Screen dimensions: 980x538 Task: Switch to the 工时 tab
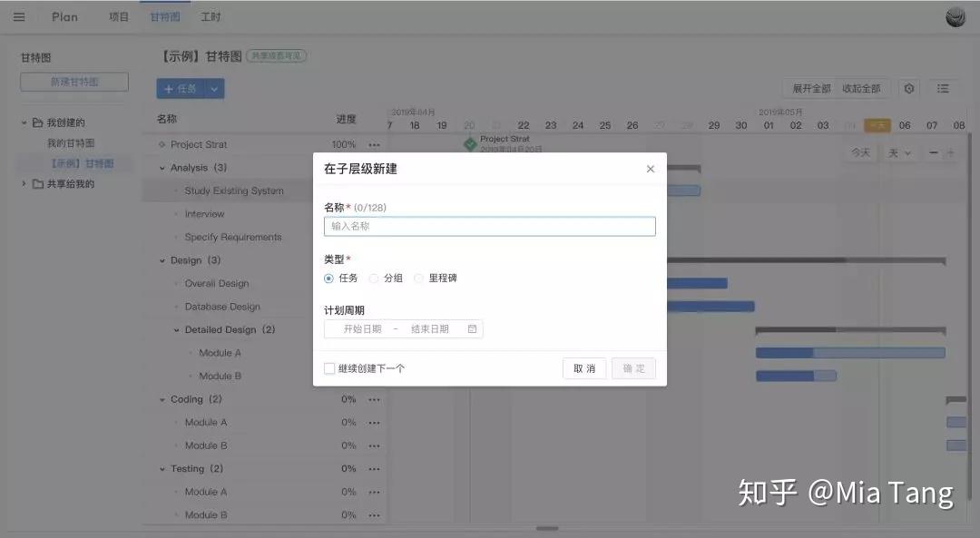[211, 15]
